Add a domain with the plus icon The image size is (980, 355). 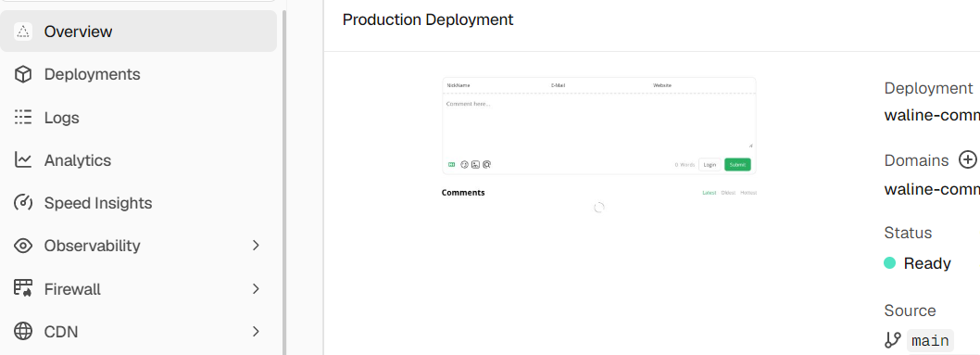968,160
